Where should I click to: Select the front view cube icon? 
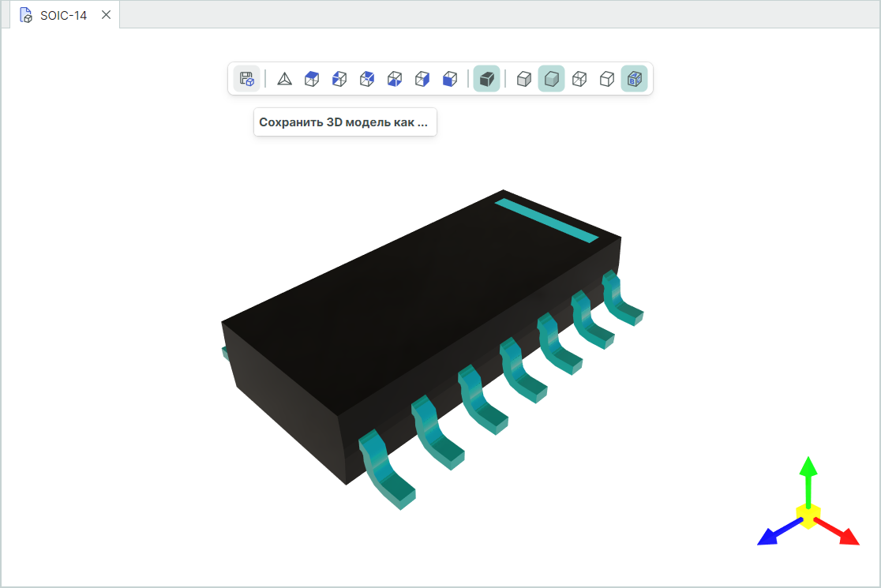pos(450,79)
